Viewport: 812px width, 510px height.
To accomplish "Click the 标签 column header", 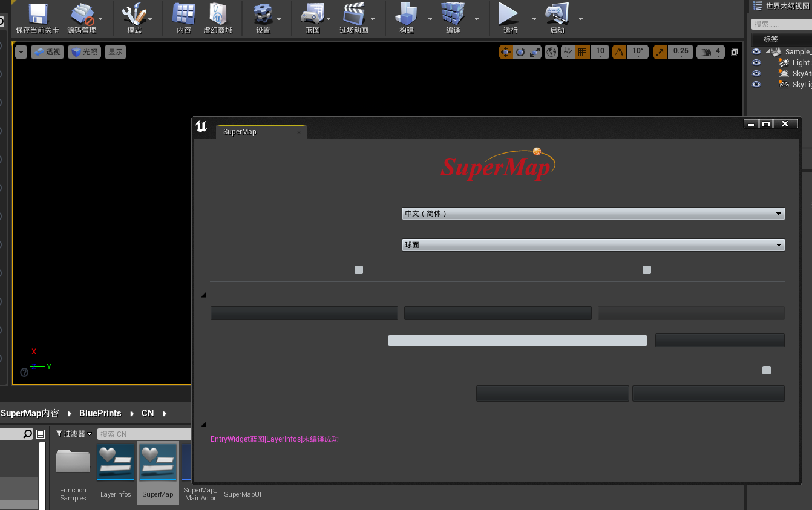I will 771,39.
